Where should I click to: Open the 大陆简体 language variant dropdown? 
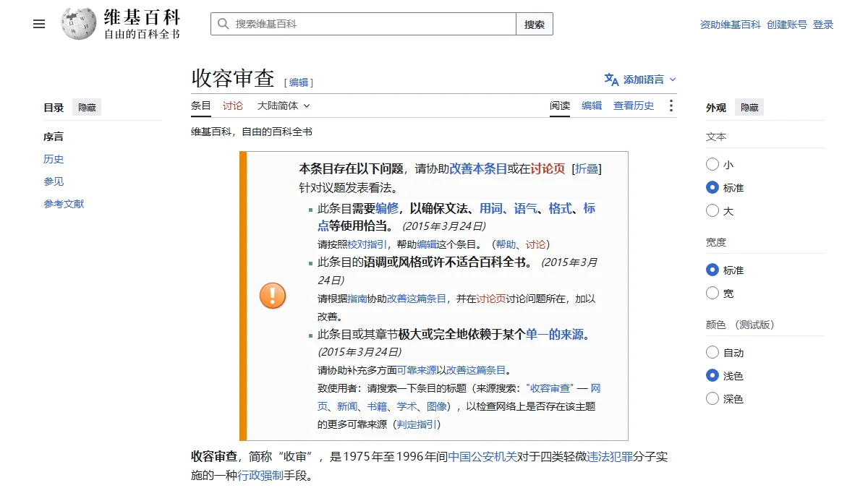click(x=284, y=106)
